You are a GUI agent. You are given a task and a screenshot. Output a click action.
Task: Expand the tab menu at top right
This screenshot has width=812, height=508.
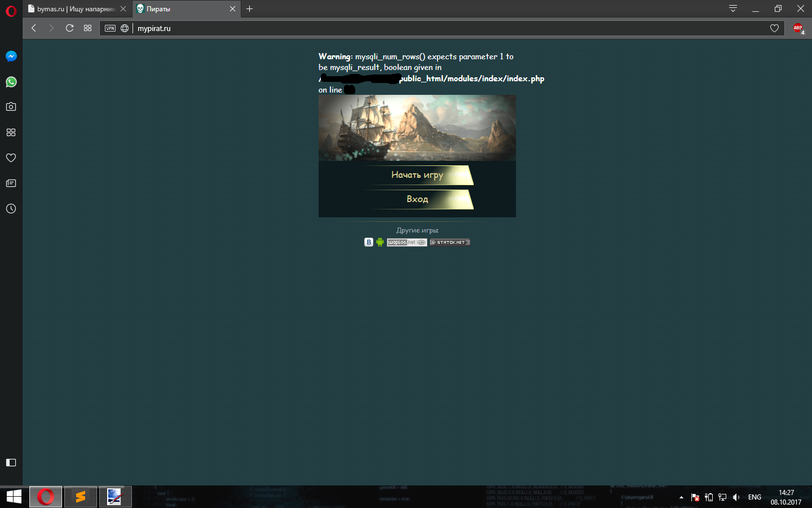click(732, 8)
